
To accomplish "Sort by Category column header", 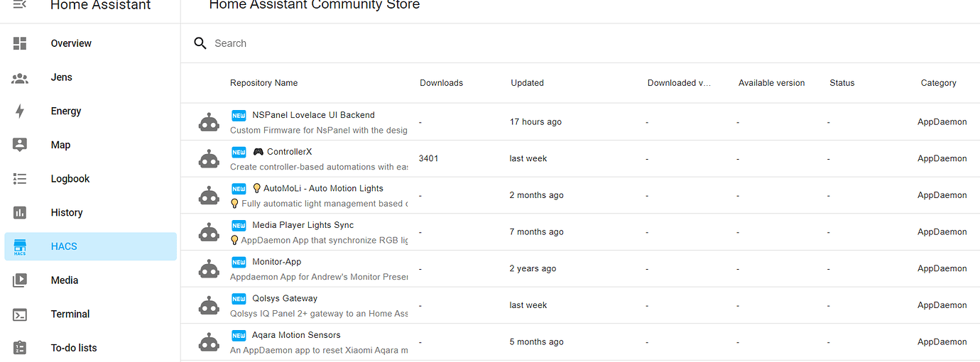I will click(x=938, y=83).
